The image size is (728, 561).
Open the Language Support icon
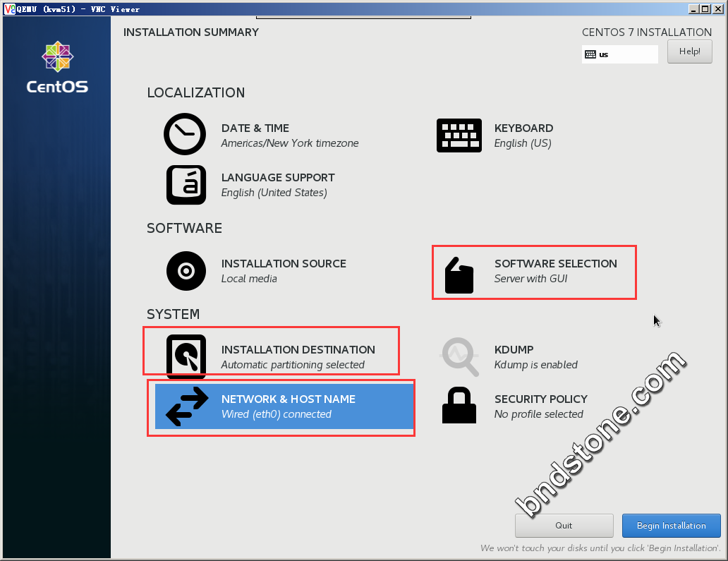186,185
